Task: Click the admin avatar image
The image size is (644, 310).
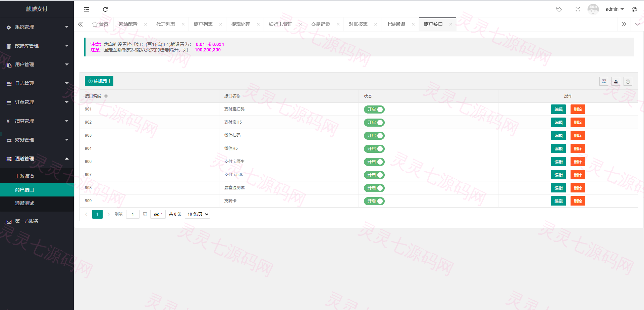Action: tap(593, 9)
